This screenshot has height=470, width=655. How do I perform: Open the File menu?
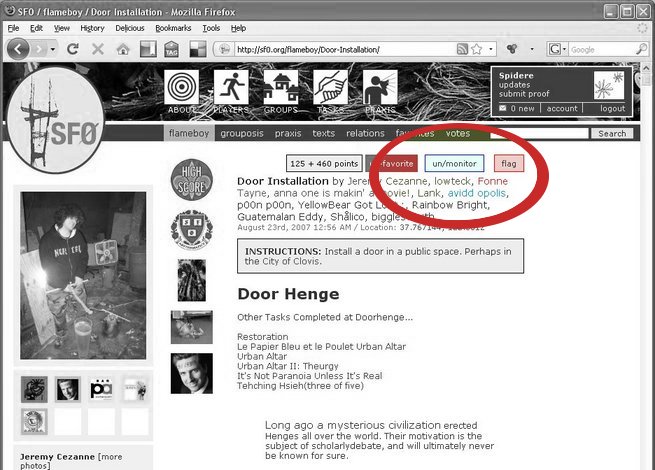pos(13,28)
